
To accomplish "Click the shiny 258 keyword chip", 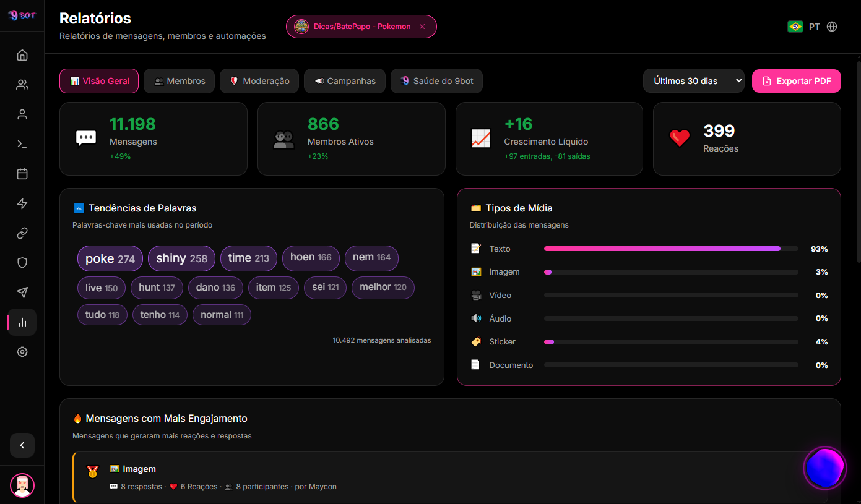I will [182, 258].
